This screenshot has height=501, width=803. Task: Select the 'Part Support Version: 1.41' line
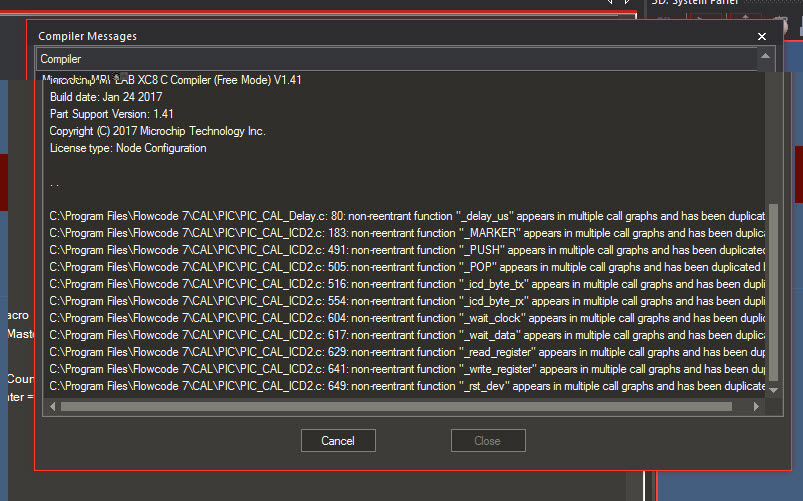(x=112, y=114)
